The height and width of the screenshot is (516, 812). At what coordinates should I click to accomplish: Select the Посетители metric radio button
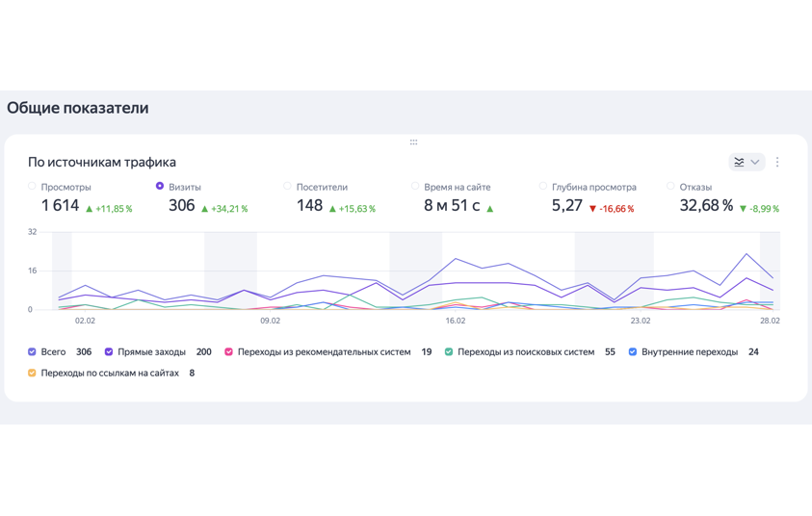tap(287, 186)
